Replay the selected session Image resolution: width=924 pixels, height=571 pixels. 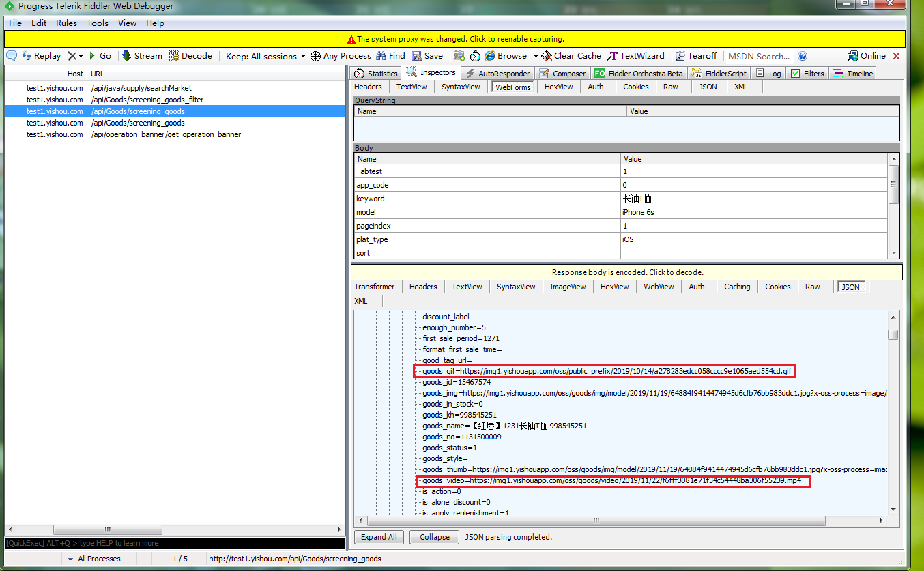click(41, 56)
